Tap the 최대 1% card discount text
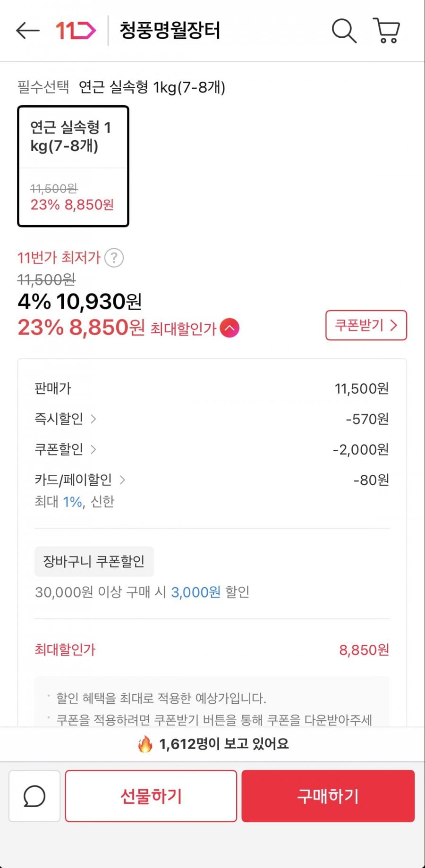The height and width of the screenshot is (868, 425). [x=72, y=501]
